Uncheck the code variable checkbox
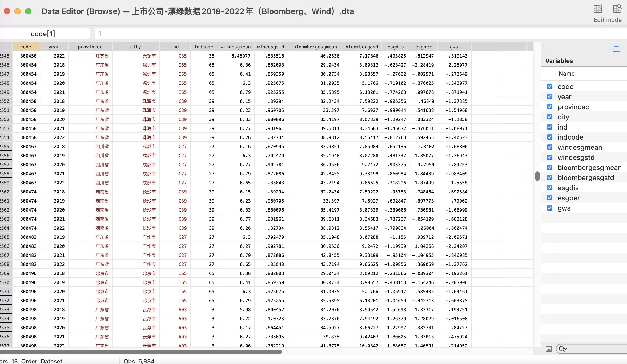Image resolution: width=627 pixels, height=364 pixels. 549,86
